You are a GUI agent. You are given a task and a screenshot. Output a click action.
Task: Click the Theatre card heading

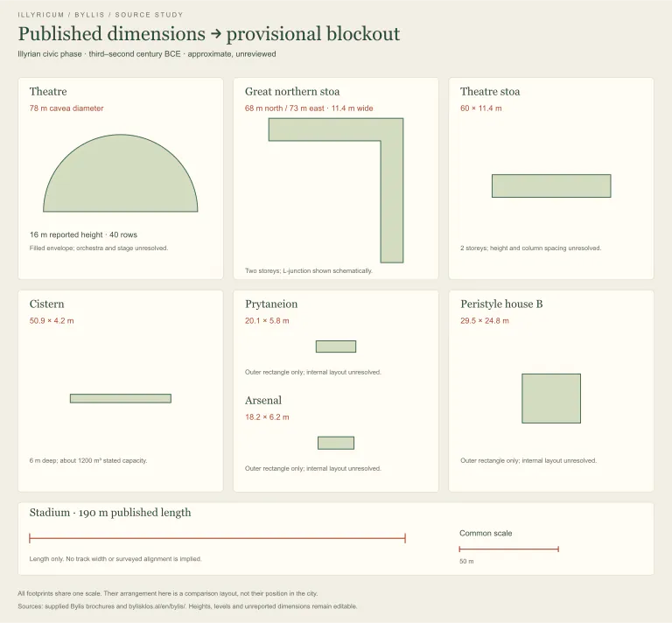[x=48, y=92]
